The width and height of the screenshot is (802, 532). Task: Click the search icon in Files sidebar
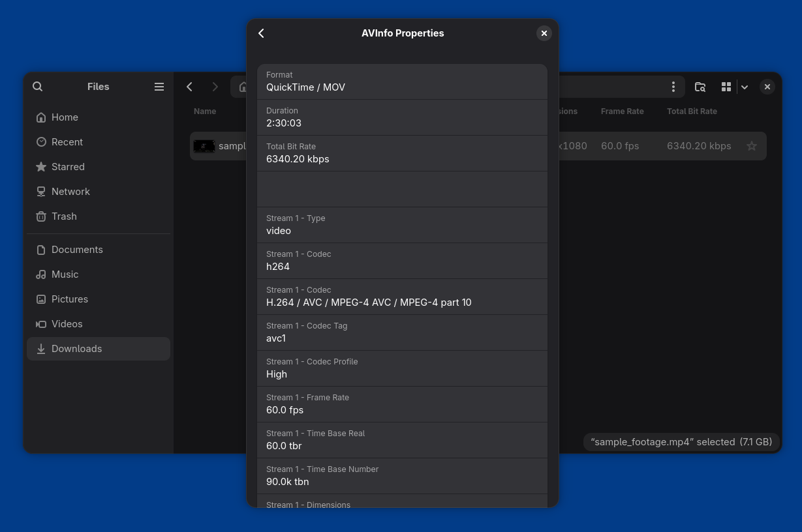[x=38, y=87]
